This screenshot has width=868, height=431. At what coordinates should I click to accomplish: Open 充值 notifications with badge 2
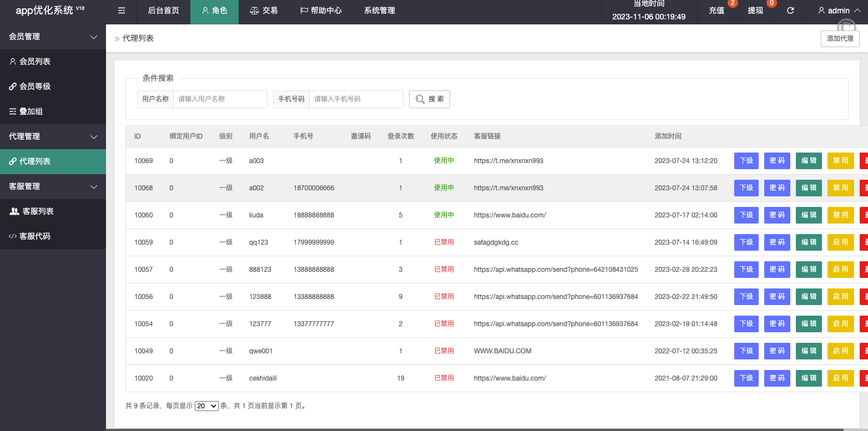click(x=716, y=11)
